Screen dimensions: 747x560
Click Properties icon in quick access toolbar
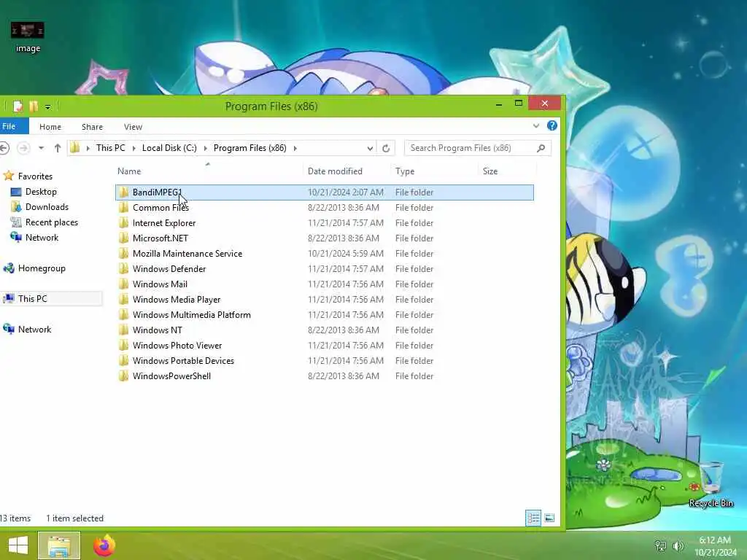click(x=18, y=106)
